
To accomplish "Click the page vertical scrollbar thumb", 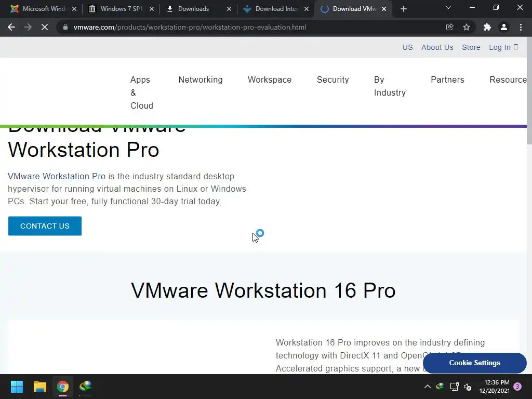I will click(529, 90).
